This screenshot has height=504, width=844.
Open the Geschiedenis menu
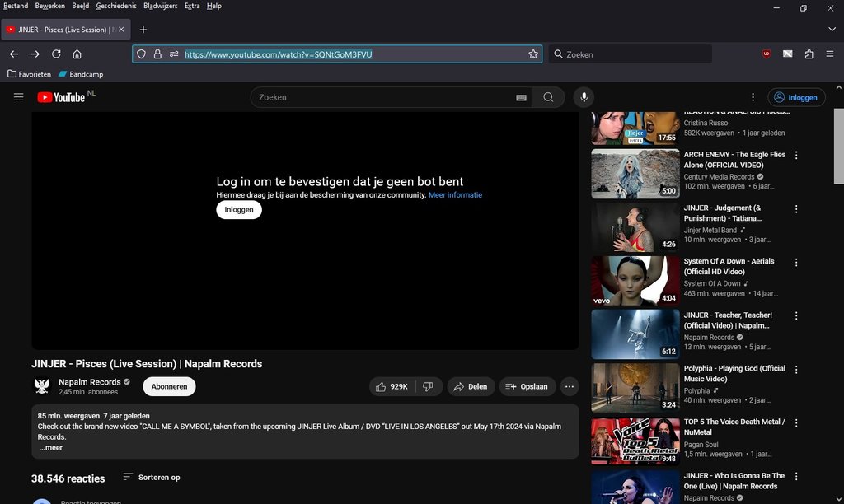[116, 6]
